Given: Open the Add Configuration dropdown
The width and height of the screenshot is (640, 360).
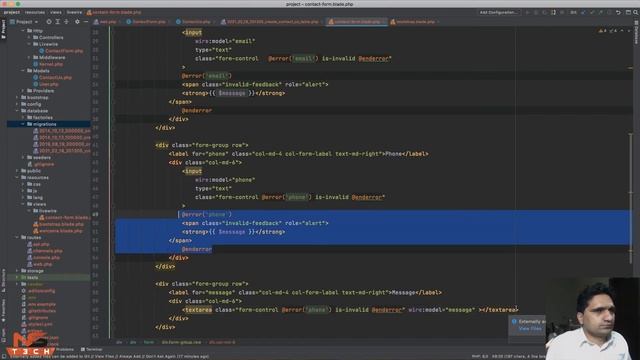Looking at the screenshot, I should (x=498, y=13).
